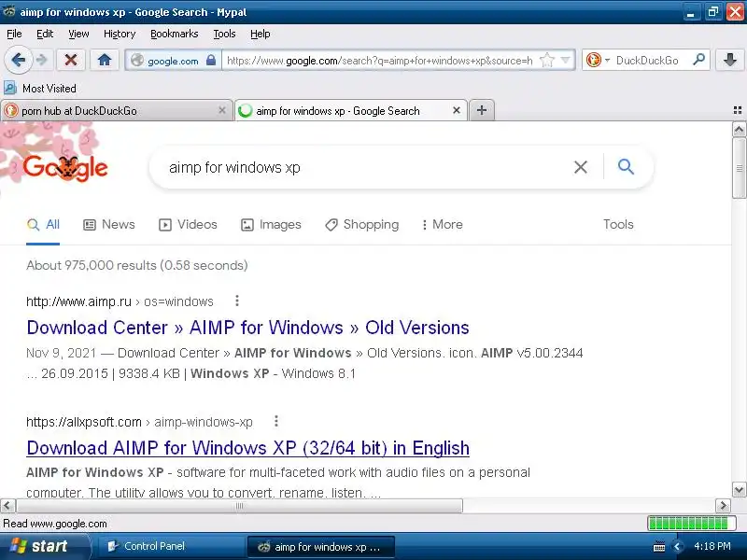This screenshot has width=747, height=560.
Task: Open Google search Tools options
Action: click(x=618, y=224)
